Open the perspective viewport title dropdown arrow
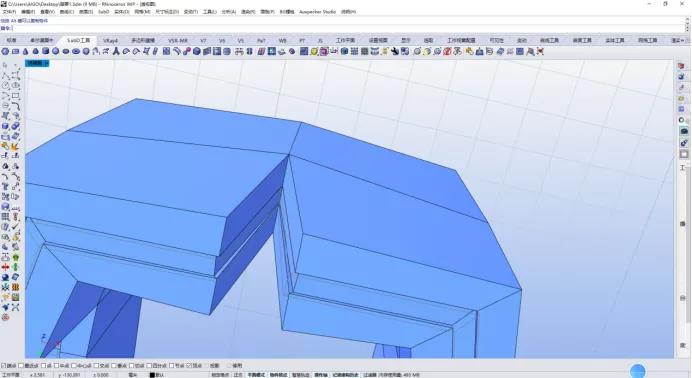692x378 pixels. pos(46,64)
